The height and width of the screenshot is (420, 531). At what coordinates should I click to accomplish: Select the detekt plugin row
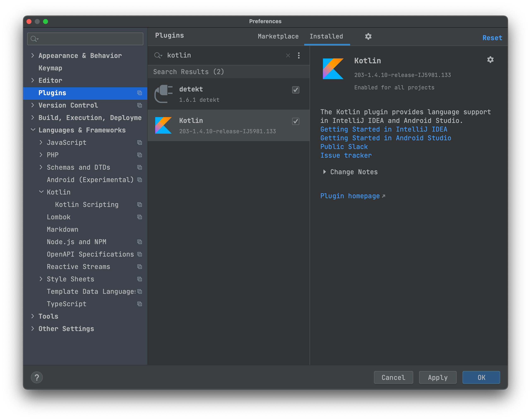click(x=228, y=94)
